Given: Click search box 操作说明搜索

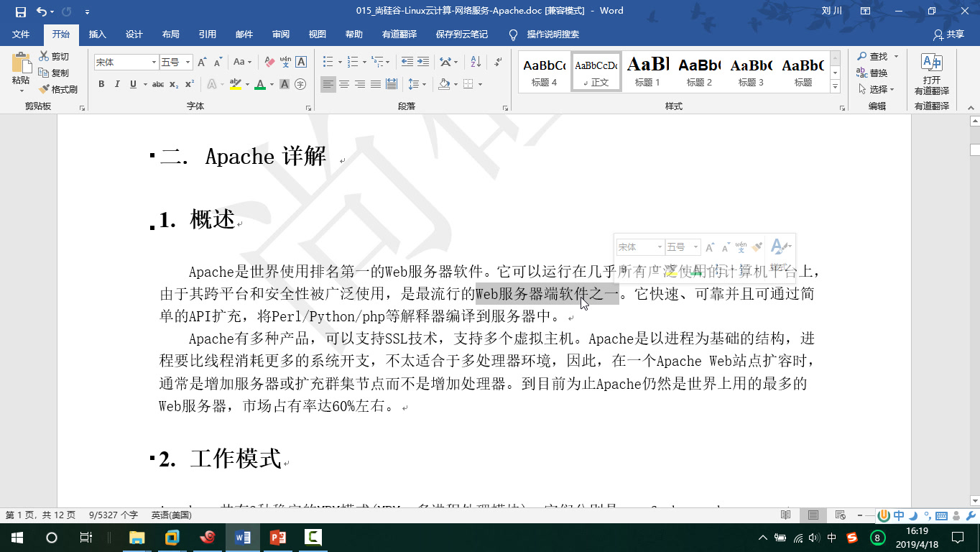Looking at the screenshot, I should pos(553,34).
